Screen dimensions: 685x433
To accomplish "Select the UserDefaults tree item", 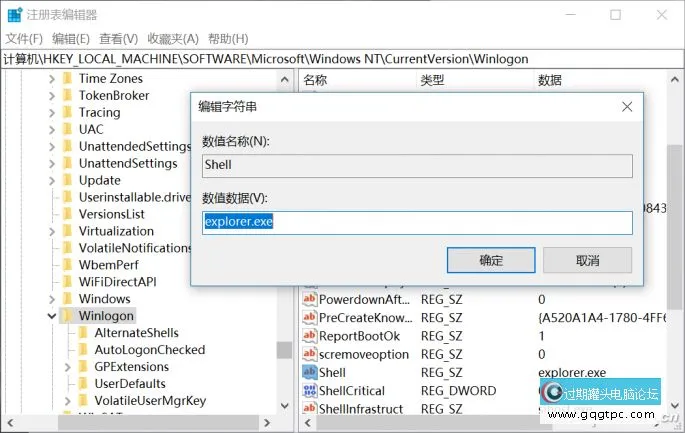I will coord(129,384).
